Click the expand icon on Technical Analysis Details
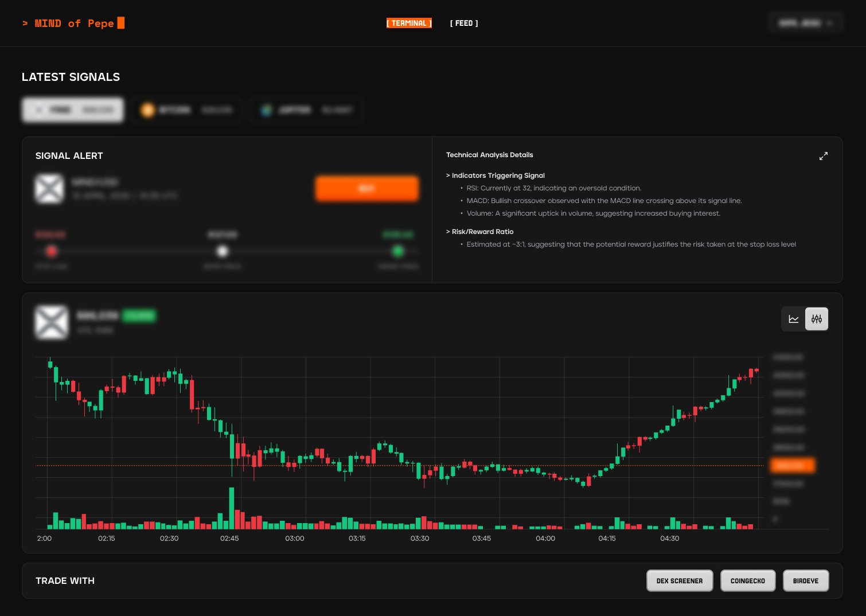 click(824, 155)
